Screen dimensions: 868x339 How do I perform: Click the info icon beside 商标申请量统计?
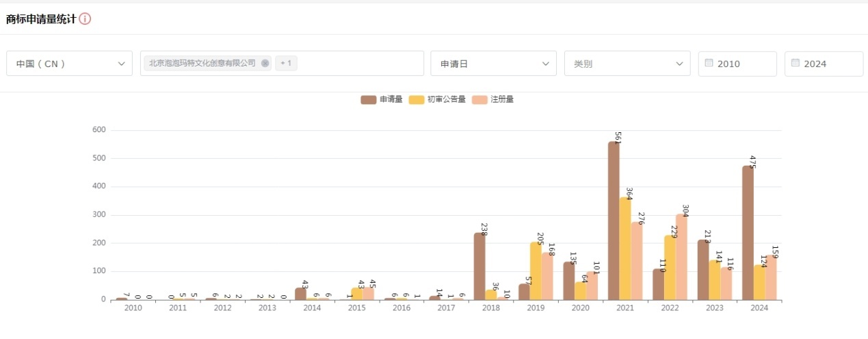pos(85,19)
